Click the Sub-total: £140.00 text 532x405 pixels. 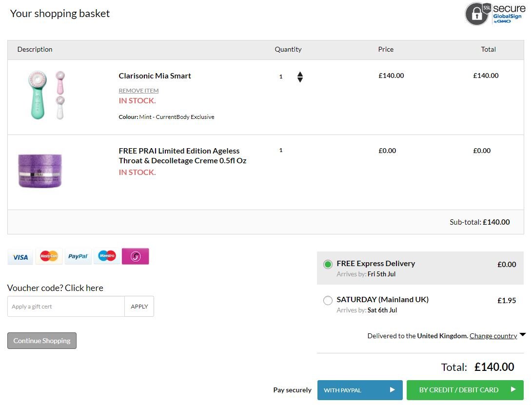(x=480, y=222)
